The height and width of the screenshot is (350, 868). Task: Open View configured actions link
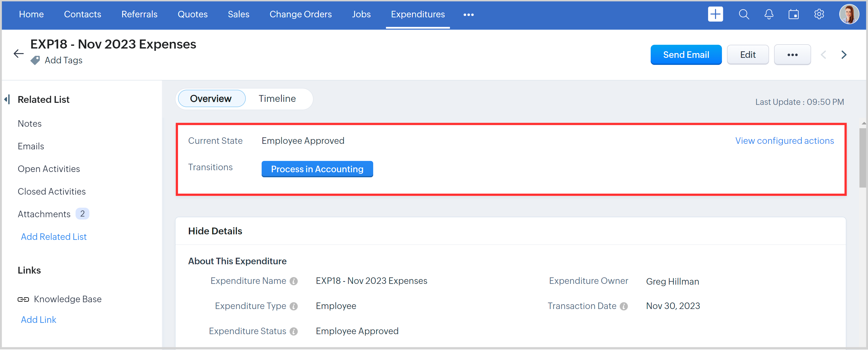[784, 141]
